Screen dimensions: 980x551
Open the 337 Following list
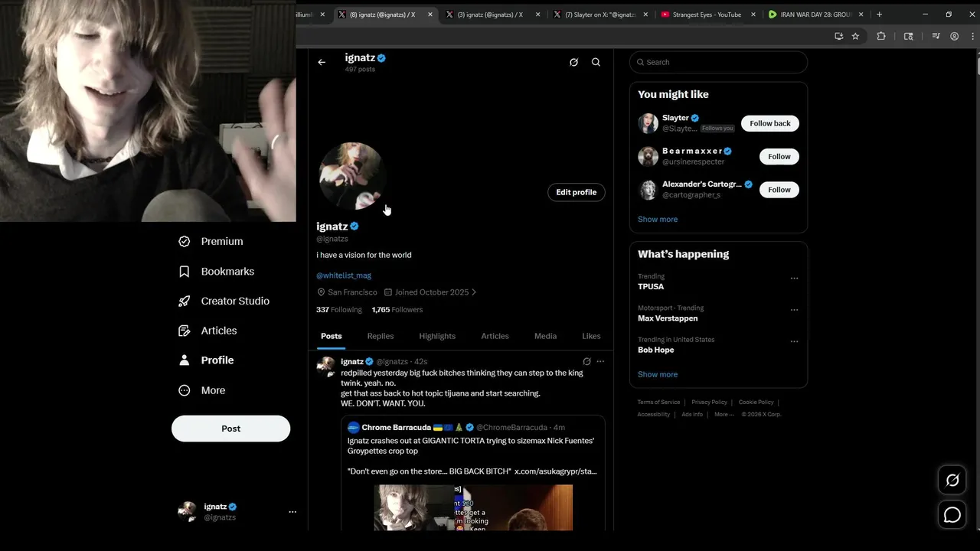click(x=338, y=310)
